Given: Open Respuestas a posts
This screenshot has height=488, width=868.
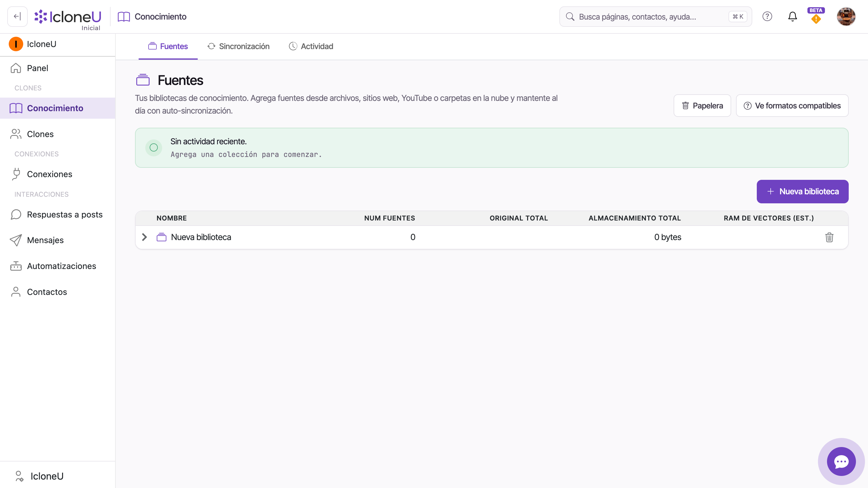Looking at the screenshot, I should 58,214.
